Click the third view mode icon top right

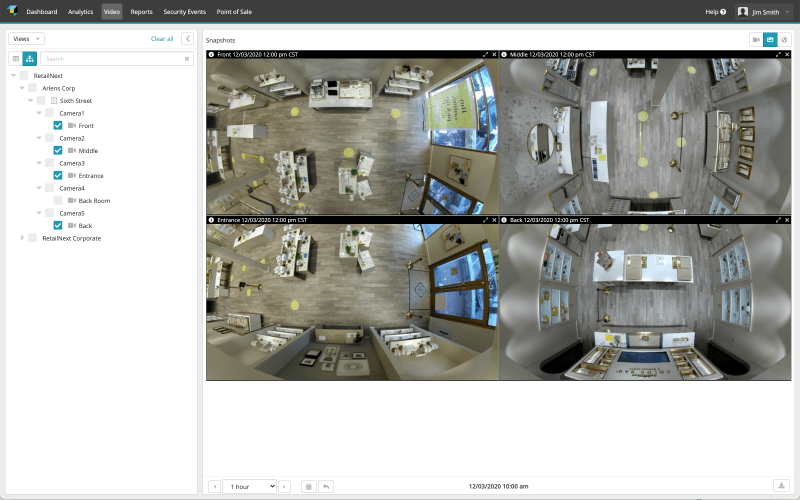point(784,40)
